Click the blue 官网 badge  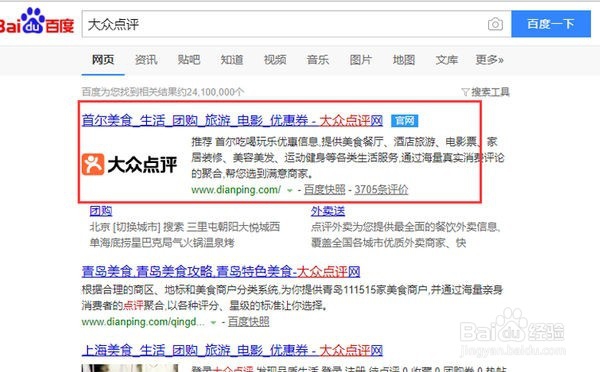pyautogui.click(x=404, y=121)
